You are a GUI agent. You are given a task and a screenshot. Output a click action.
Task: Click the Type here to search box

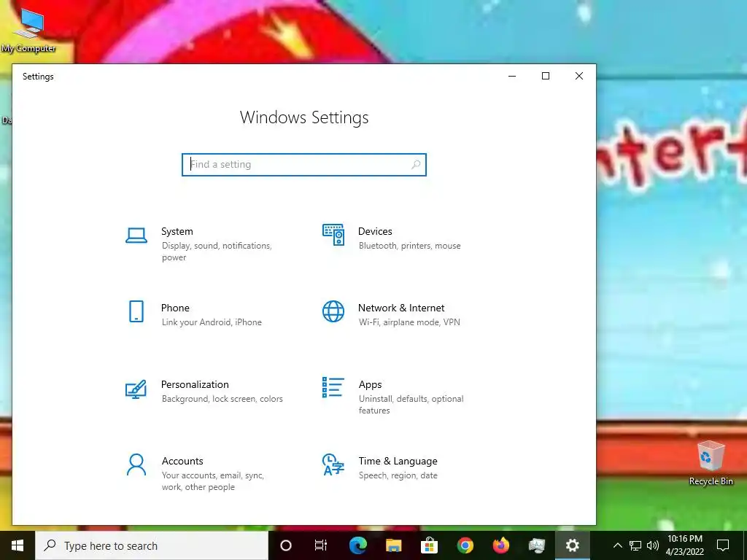152,545
